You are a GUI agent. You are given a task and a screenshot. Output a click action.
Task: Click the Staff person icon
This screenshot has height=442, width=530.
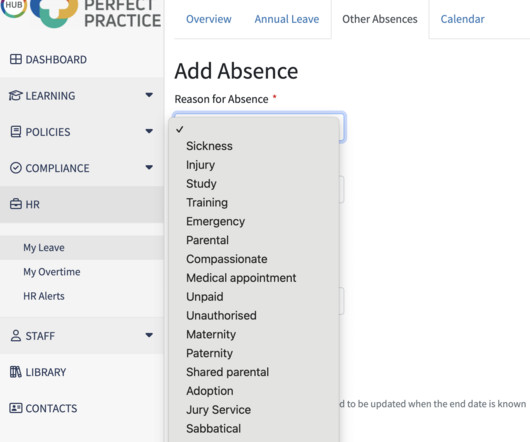(x=16, y=336)
